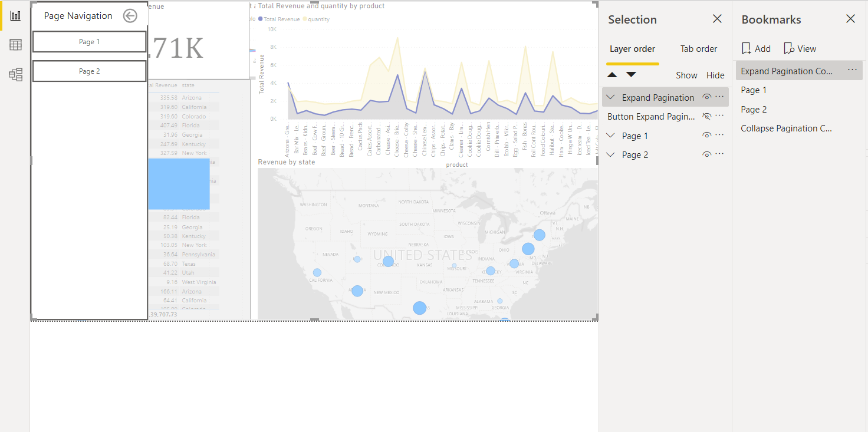The height and width of the screenshot is (432, 868).
Task: Collapse the Page 2 layer group
Action: click(x=610, y=154)
